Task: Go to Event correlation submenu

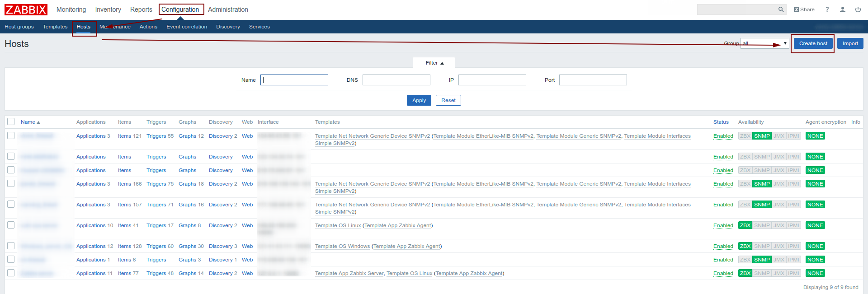Action: (x=187, y=27)
